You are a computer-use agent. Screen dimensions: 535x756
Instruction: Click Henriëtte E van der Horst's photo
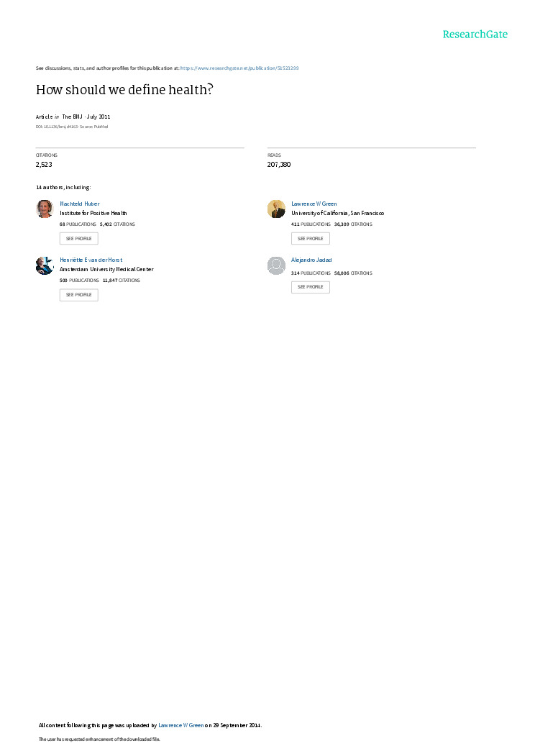click(45, 265)
